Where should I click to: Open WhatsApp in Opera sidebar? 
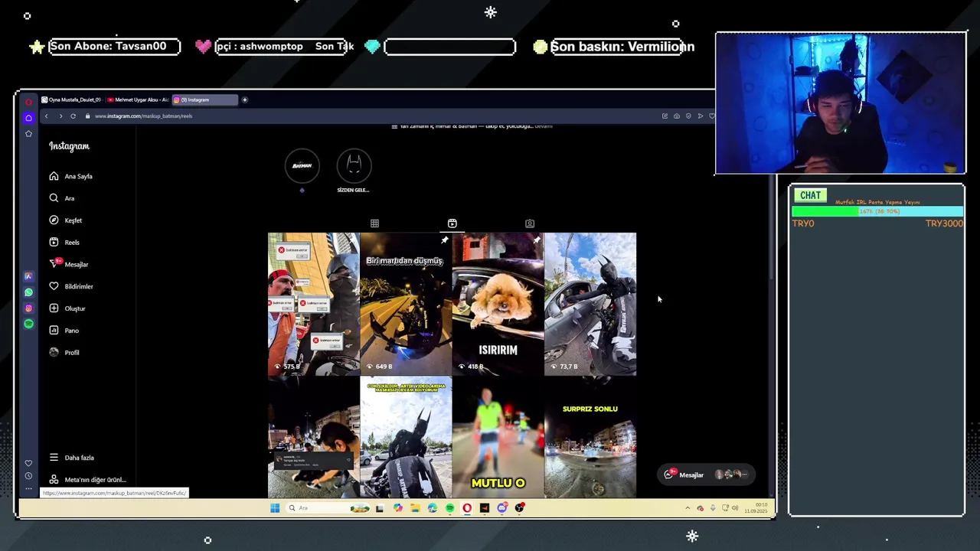coord(28,292)
